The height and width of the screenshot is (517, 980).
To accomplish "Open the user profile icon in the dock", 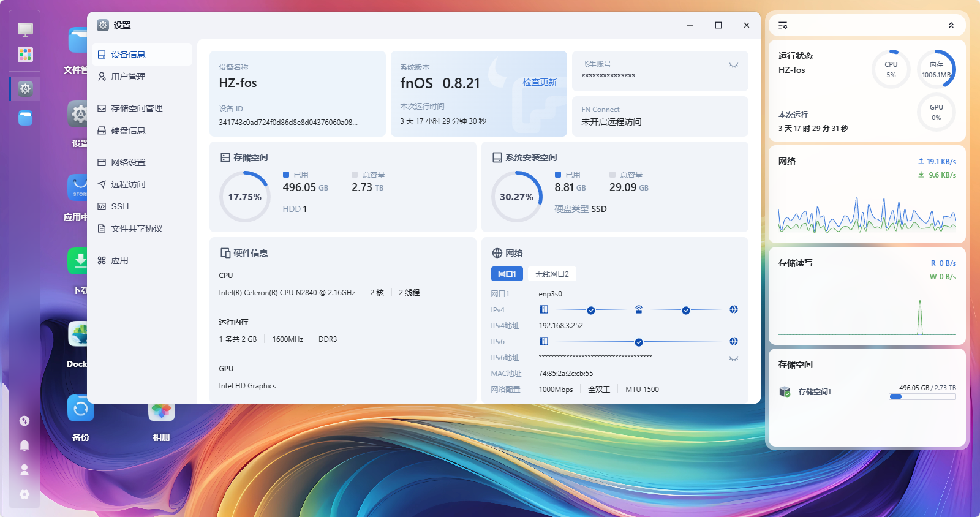I will (x=24, y=470).
